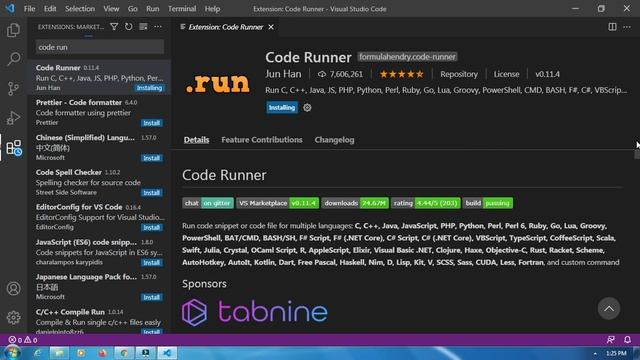Open the Selection menu
Screen dimensions: 640x360
(x=80, y=9)
